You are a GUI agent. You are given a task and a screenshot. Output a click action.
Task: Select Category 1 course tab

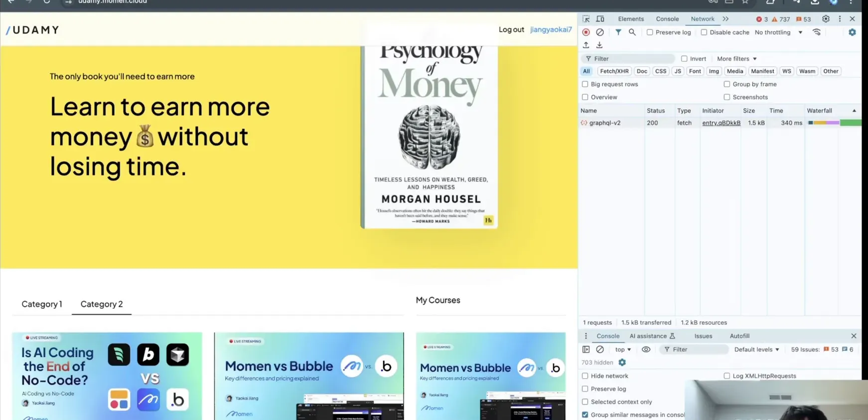click(42, 304)
